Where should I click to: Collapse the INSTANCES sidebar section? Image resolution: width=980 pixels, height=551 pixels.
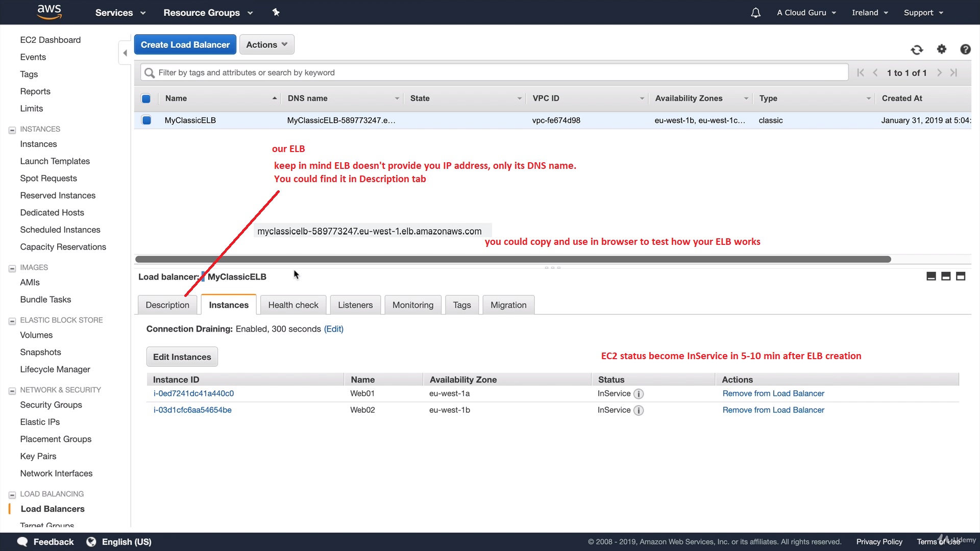12,130
